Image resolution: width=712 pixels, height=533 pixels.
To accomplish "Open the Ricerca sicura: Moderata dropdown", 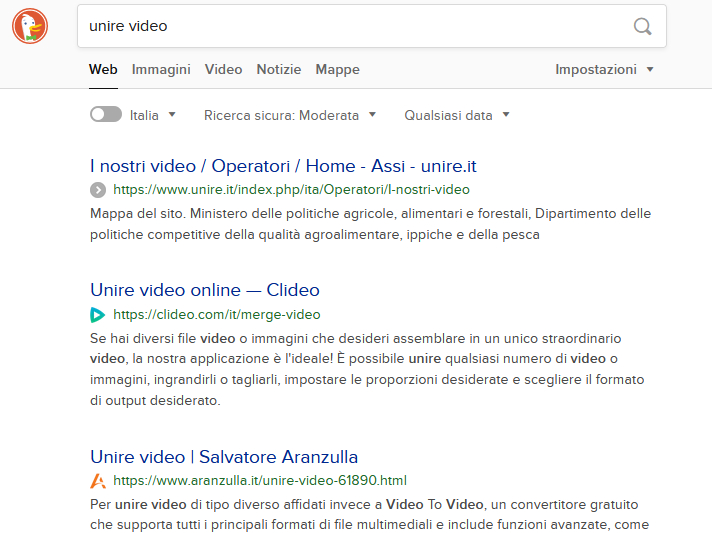I will tap(290, 115).
